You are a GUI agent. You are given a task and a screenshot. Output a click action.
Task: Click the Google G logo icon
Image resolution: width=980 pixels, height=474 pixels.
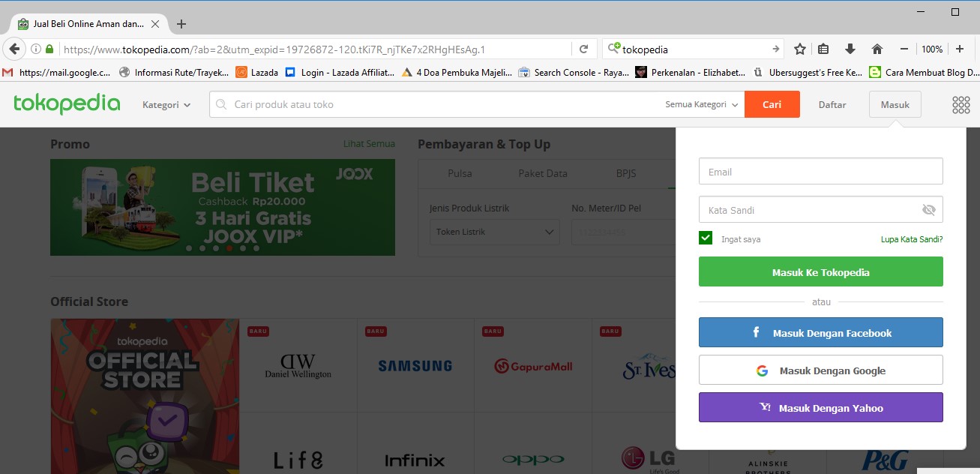[762, 370]
